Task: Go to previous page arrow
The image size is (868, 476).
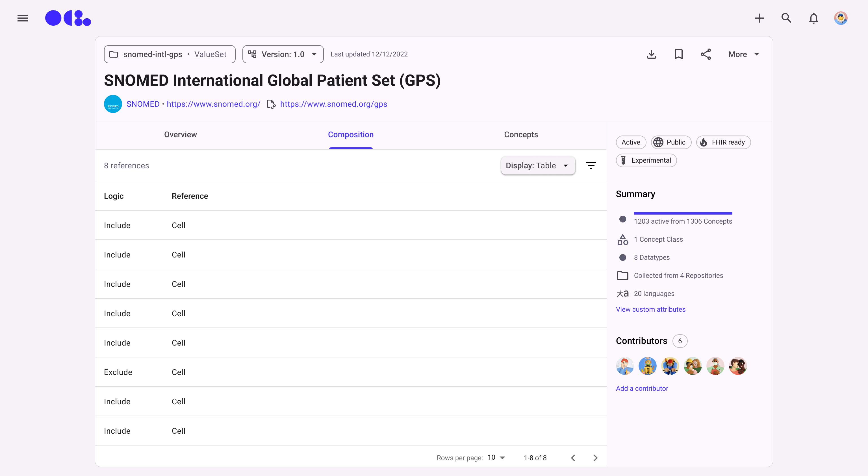Action: [573, 458]
